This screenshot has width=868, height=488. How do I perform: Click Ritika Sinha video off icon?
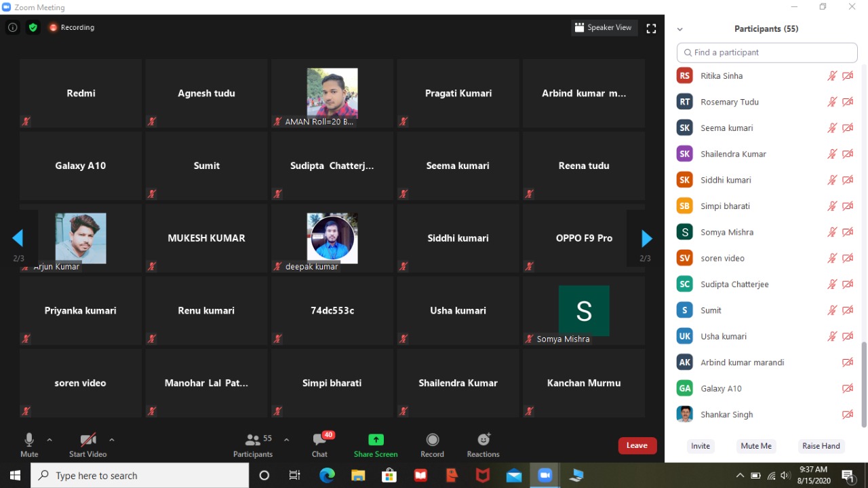coord(848,76)
